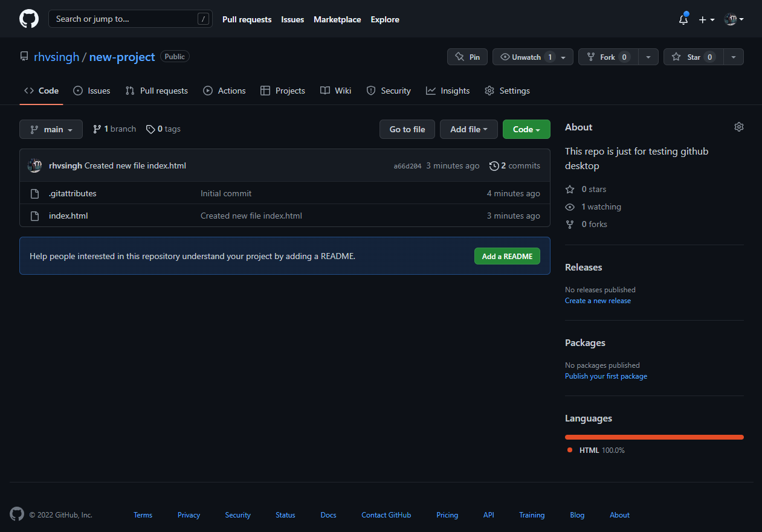Open the repository Settings tab
This screenshot has width=762, height=532.
(x=507, y=91)
